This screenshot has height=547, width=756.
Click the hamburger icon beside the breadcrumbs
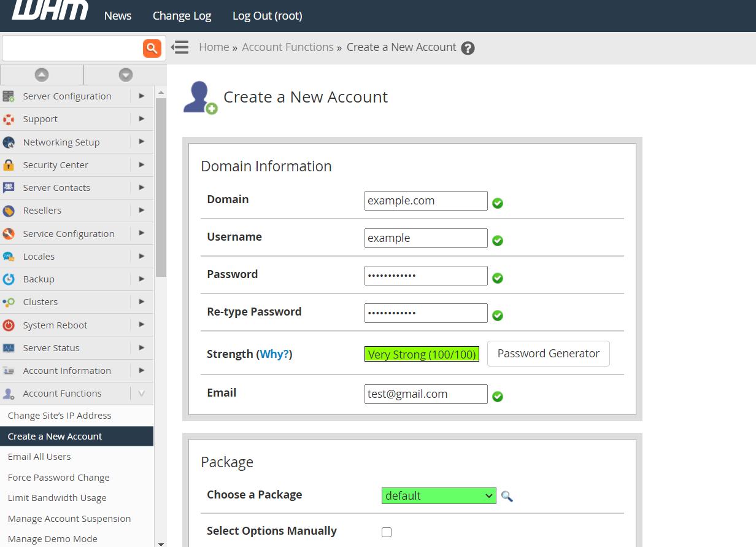tap(180, 47)
